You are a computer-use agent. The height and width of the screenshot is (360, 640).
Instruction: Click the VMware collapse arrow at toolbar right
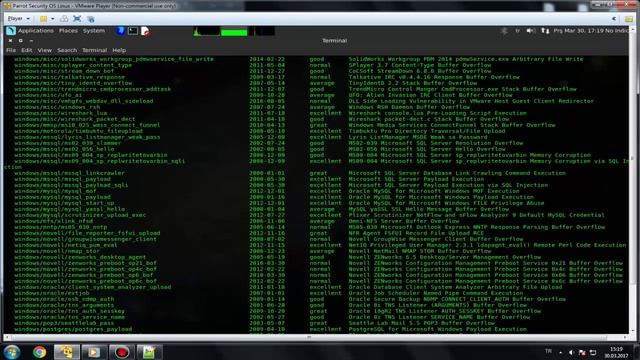614,19
